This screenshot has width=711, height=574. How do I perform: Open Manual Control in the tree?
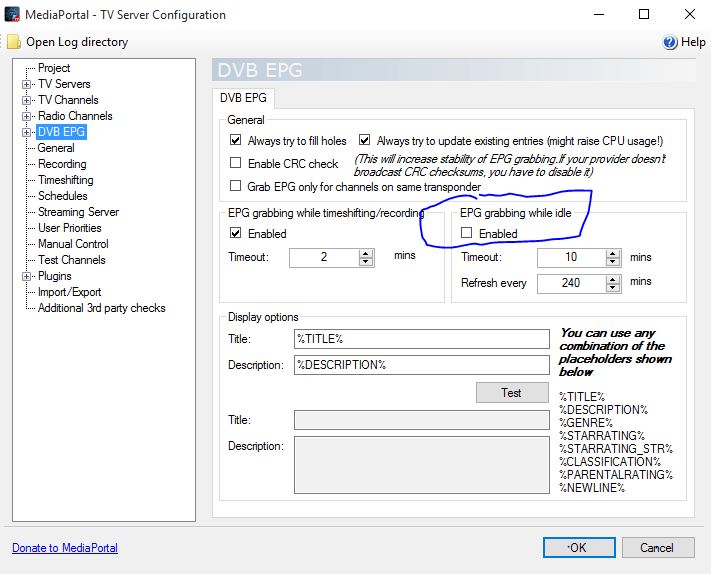[x=73, y=244]
